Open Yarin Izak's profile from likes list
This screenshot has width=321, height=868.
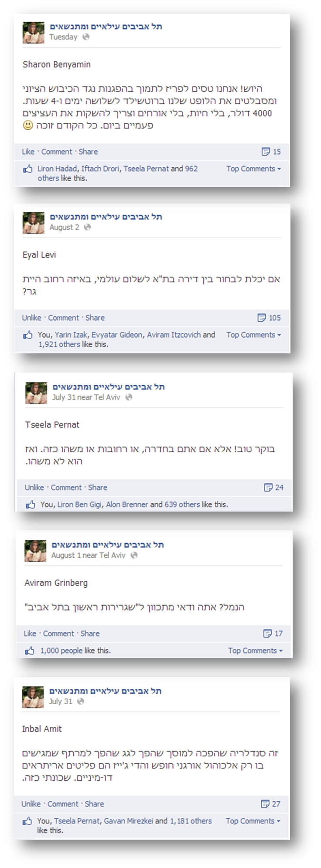[x=71, y=335]
